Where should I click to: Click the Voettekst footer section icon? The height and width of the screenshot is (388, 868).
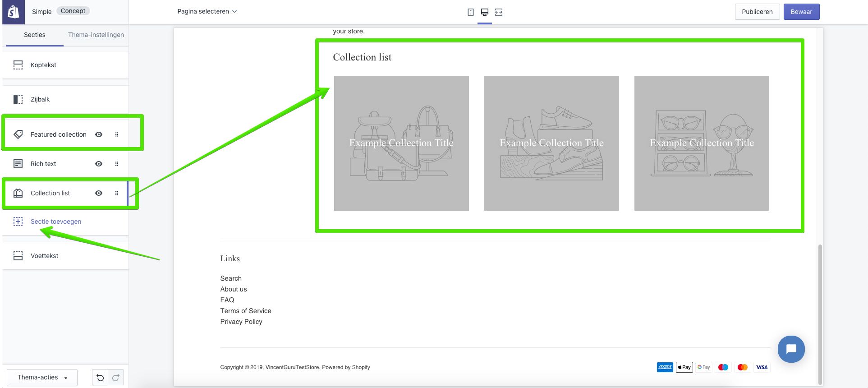coord(18,256)
